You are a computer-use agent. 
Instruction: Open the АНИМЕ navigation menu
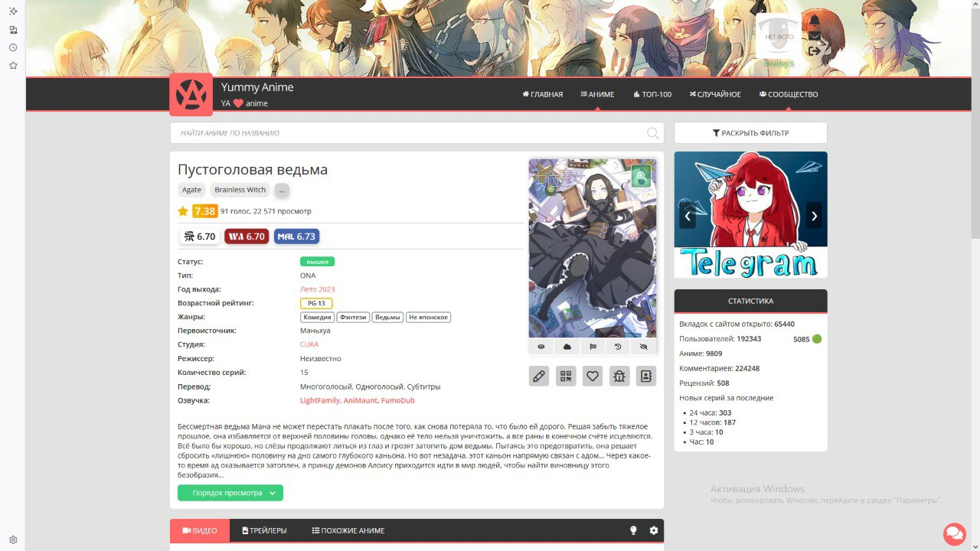tap(598, 94)
